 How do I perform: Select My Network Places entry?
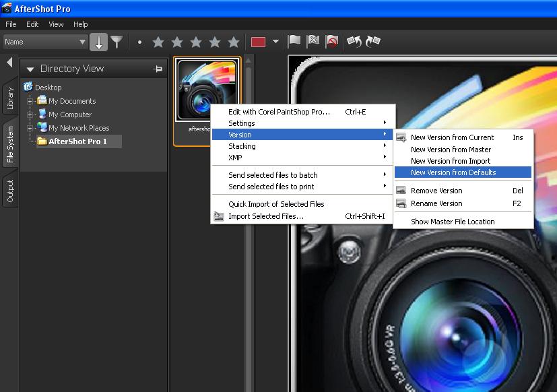click(73, 127)
